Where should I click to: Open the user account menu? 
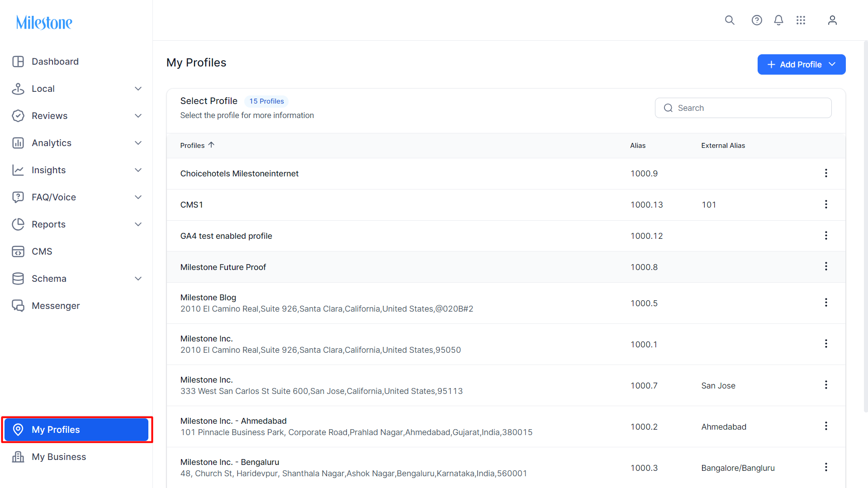coord(832,20)
